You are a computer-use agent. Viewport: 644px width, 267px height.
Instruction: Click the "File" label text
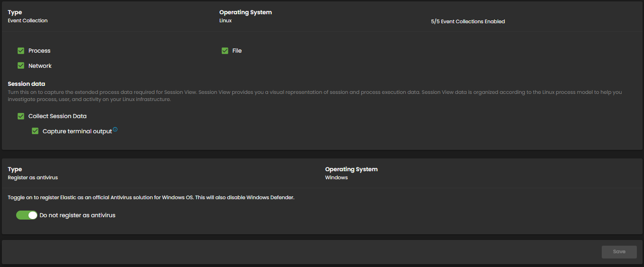pos(237,51)
